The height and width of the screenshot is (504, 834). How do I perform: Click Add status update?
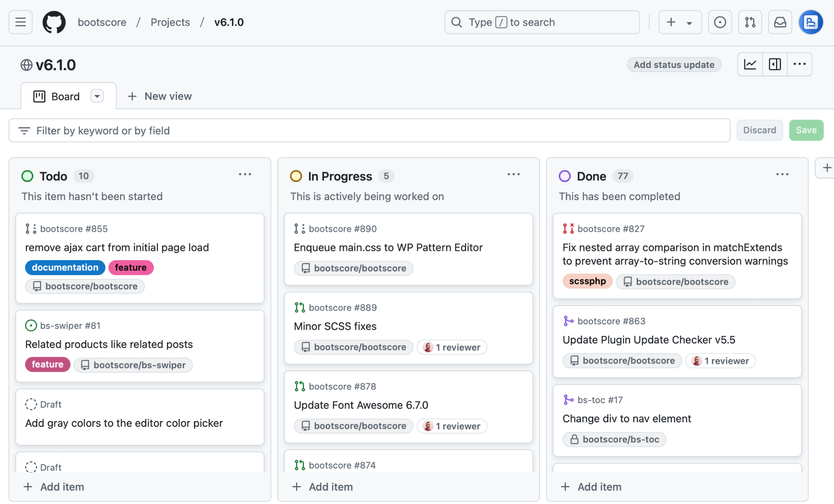tap(674, 65)
